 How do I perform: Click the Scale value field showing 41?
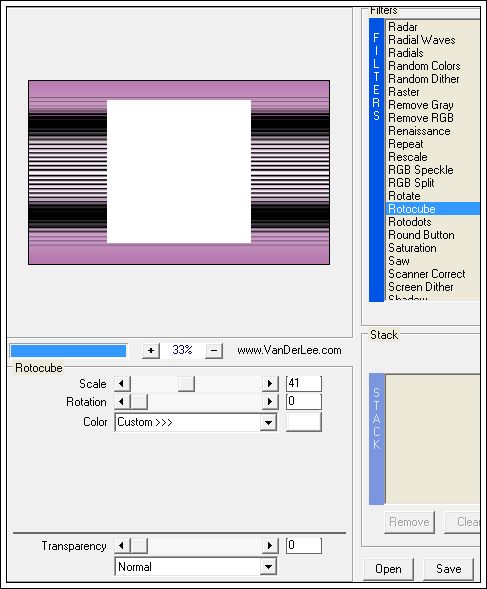[x=304, y=384]
